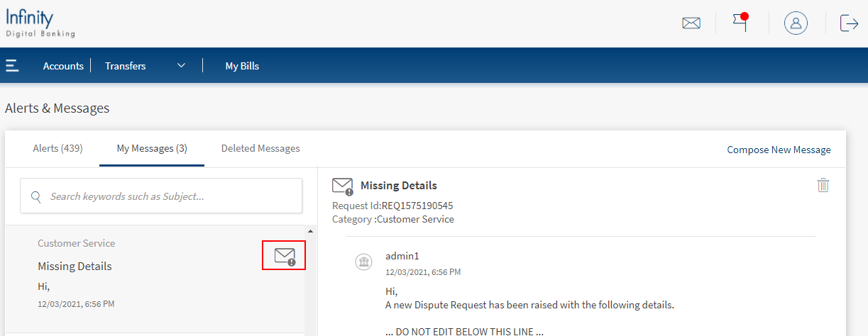Open the Accounts menu

[63, 66]
